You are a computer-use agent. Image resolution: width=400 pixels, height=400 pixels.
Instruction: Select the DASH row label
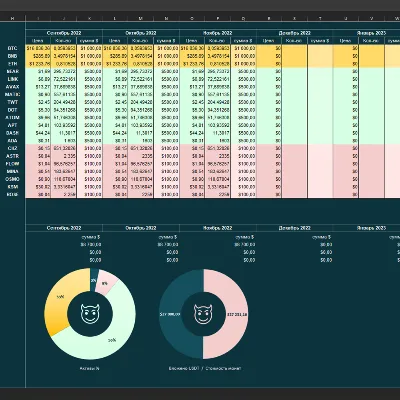[x=12, y=133]
